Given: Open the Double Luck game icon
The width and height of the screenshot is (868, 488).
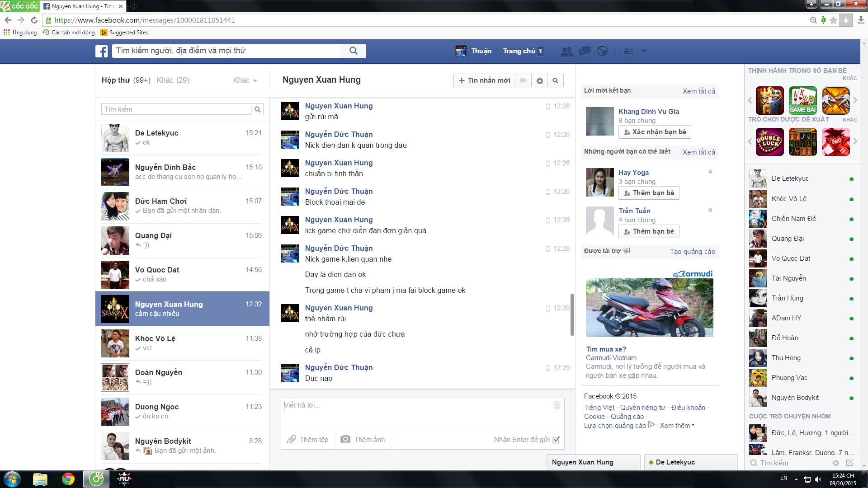Looking at the screenshot, I should point(769,142).
